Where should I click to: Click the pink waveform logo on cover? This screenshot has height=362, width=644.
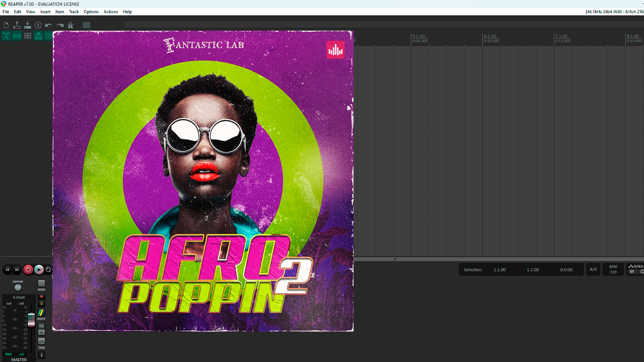pyautogui.click(x=335, y=49)
